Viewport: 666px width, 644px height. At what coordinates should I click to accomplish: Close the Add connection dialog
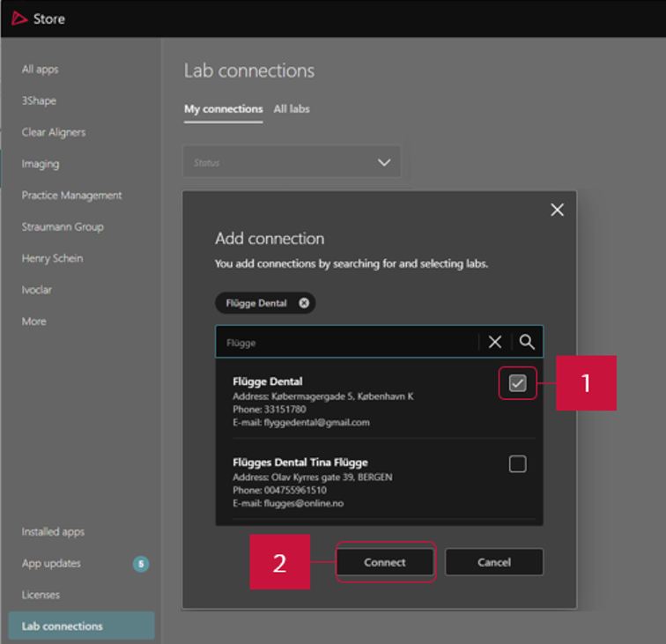tap(557, 210)
